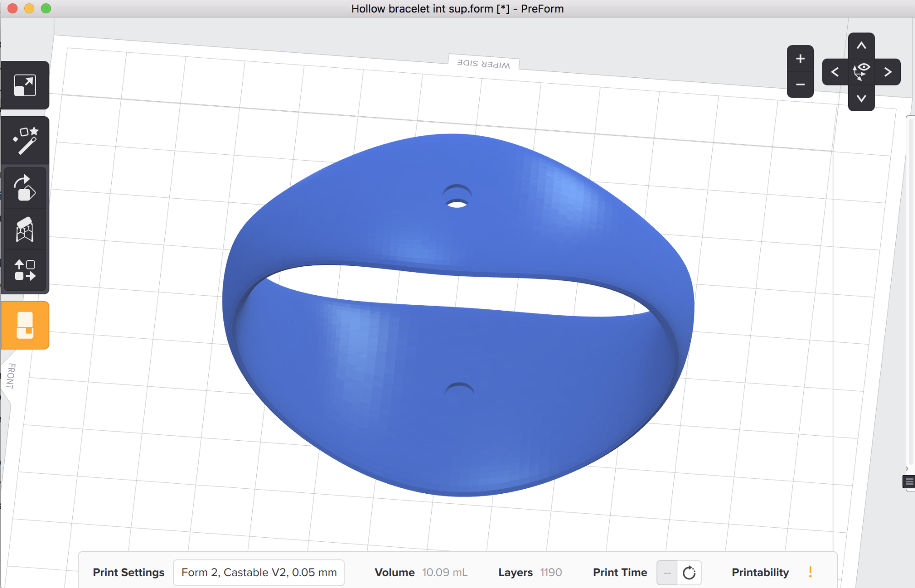
Task: Rotate view right with right arrow
Action: [x=888, y=72]
